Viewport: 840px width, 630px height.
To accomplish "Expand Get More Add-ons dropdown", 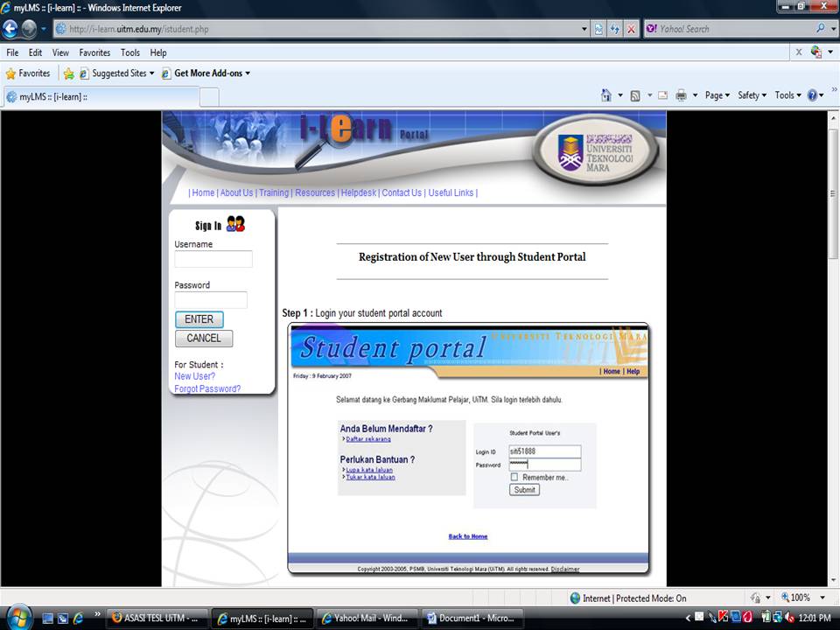I will (x=248, y=73).
